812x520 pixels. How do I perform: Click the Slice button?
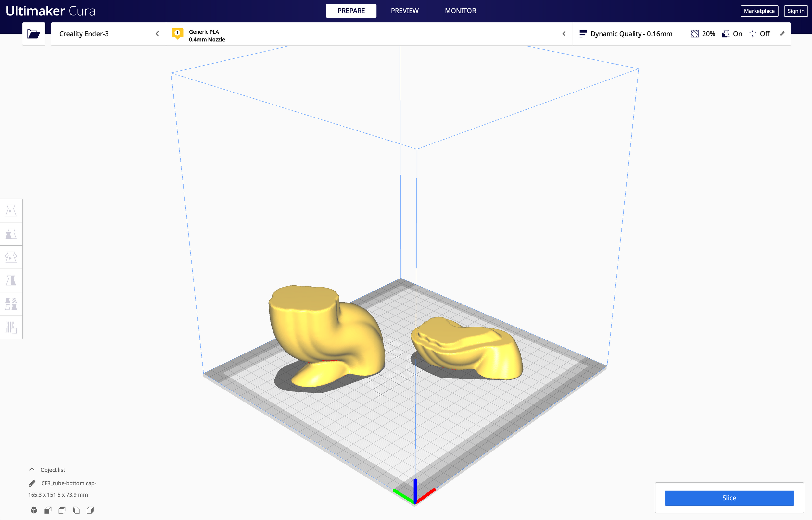click(x=729, y=498)
